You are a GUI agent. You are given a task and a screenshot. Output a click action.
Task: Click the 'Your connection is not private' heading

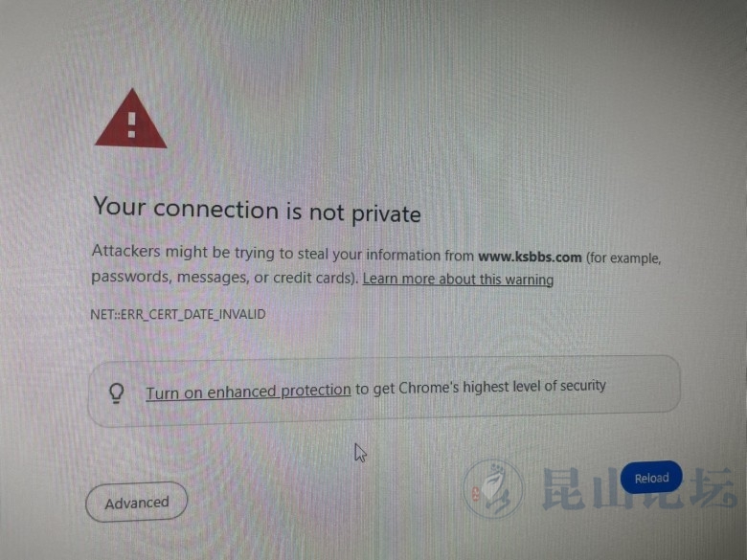(258, 210)
